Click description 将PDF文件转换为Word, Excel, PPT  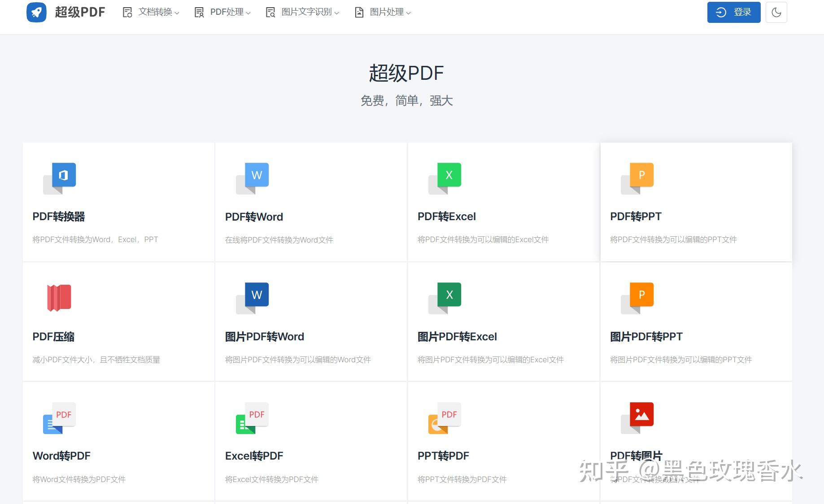coord(95,239)
